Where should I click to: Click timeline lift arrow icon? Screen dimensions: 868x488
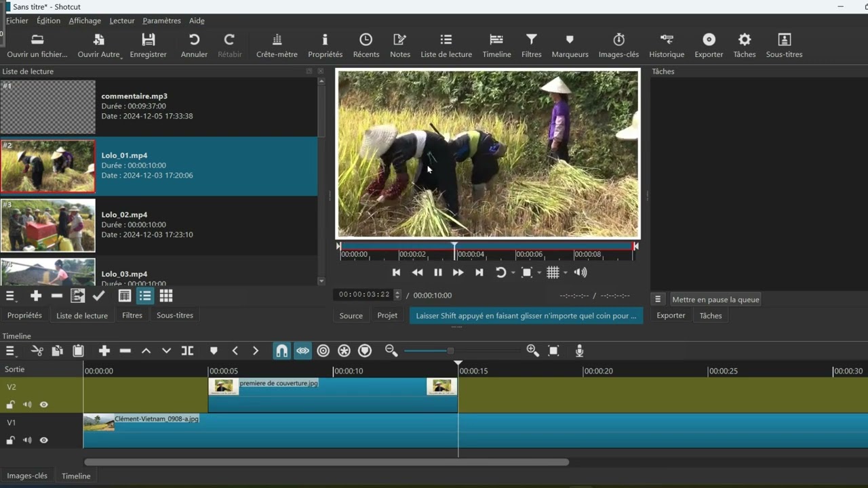click(x=146, y=350)
